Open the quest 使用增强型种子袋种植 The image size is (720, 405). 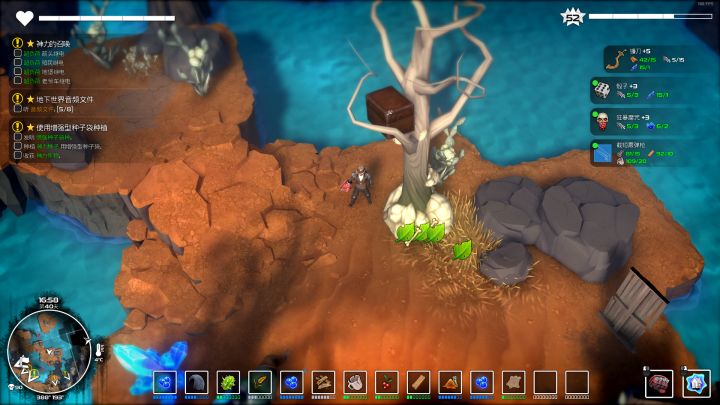(72, 127)
